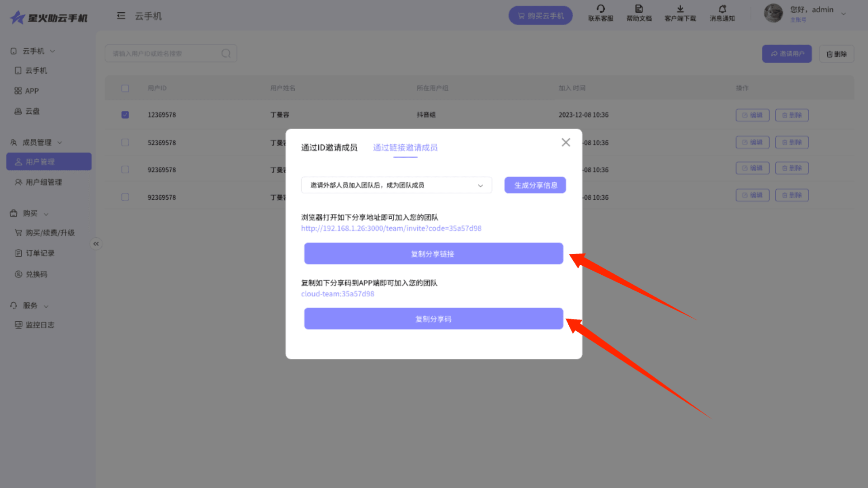Open the invite external members dropdown
This screenshot has height=488, width=868.
pos(396,185)
